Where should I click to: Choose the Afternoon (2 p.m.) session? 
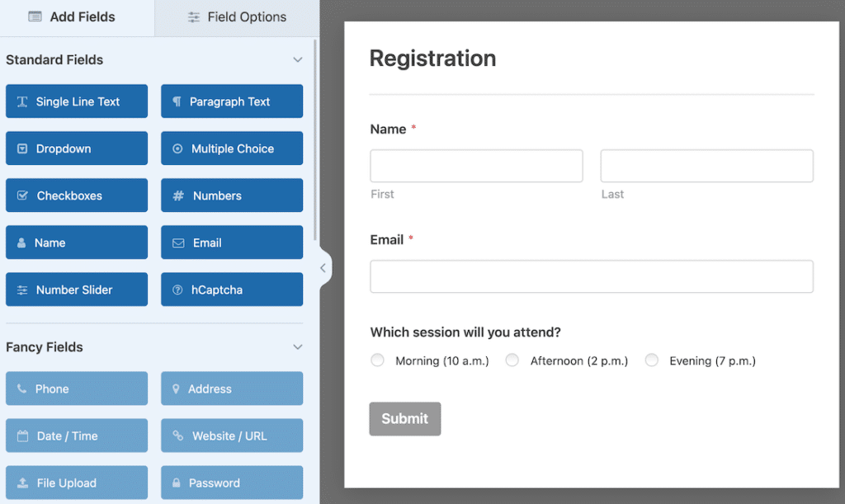(x=512, y=360)
